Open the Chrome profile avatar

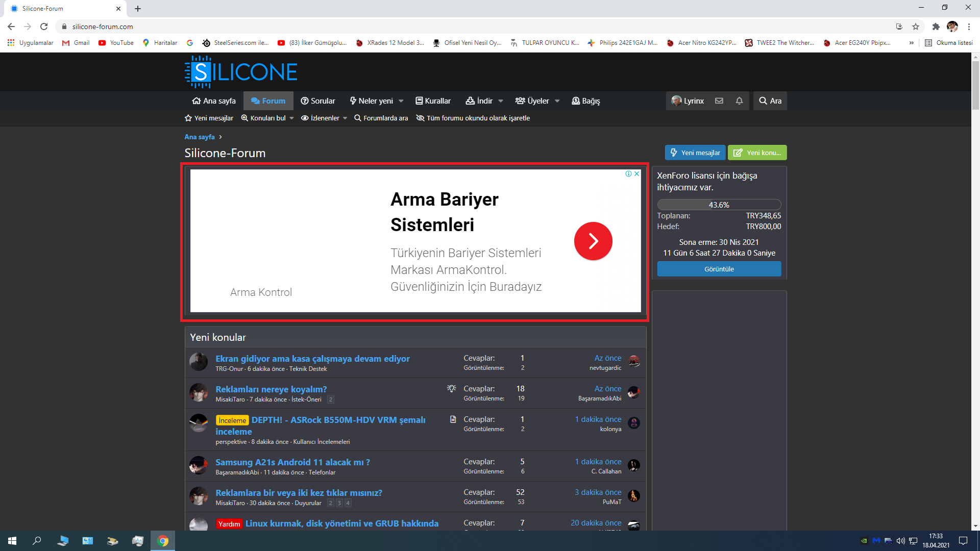point(952,27)
